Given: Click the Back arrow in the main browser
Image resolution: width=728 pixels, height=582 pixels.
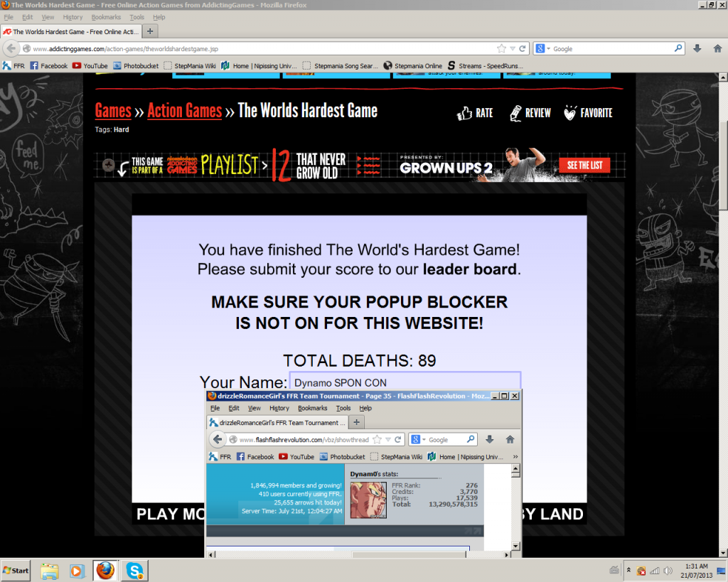Looking at the screenshot, I should (11, 48).
